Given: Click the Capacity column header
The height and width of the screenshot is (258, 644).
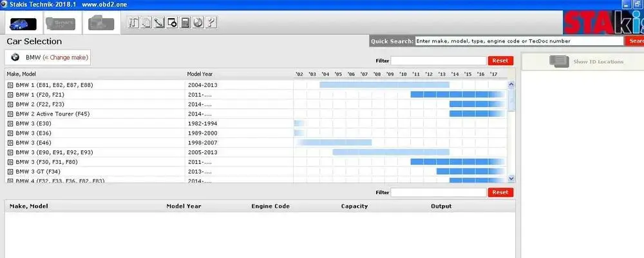Looking at the screenshot, I should [x=354, y=206].
